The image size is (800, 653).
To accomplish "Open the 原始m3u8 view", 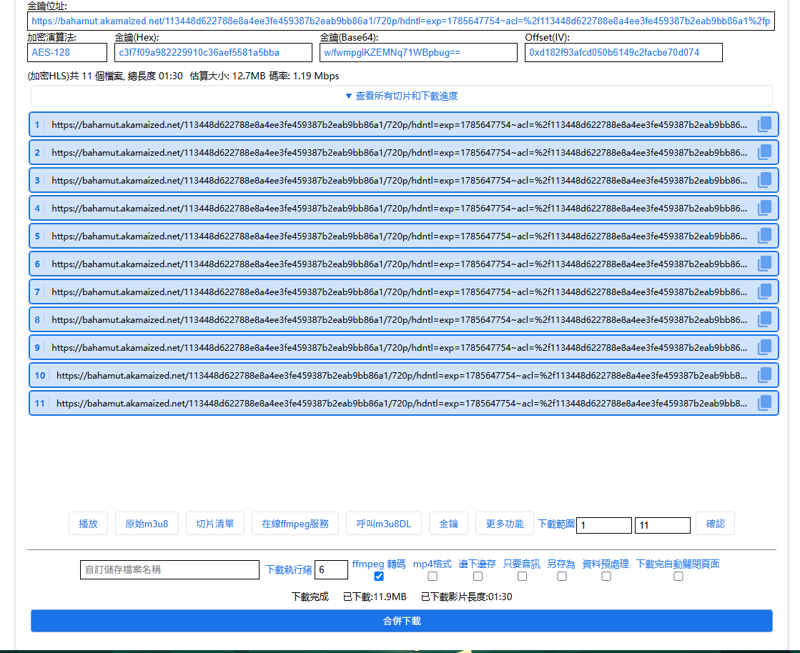I will (147, 523).
